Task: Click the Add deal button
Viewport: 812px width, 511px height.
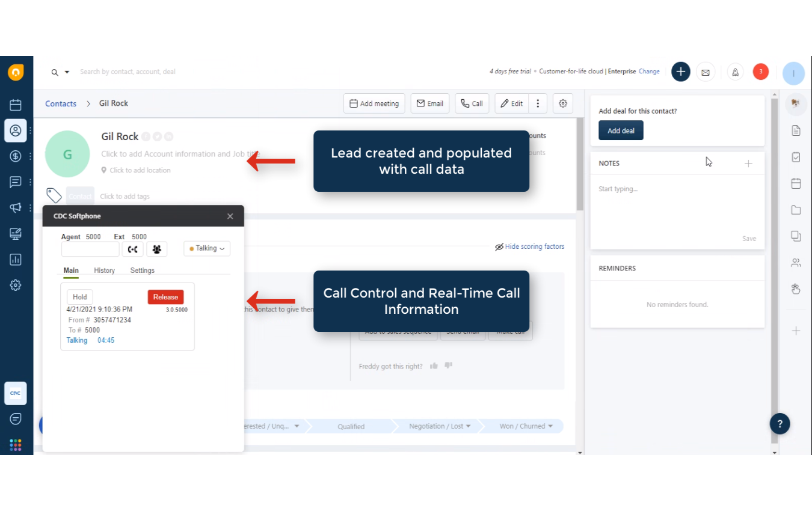Action: point(621,130)
